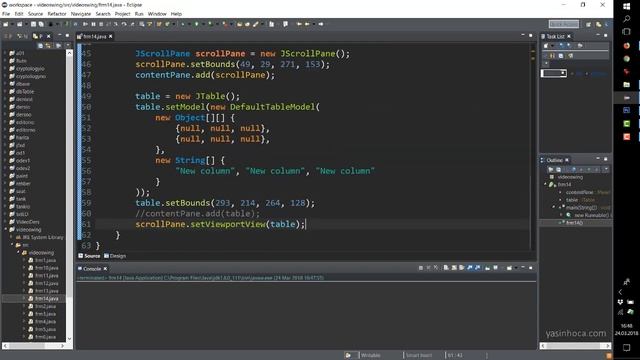The image size is (640, 360).
Task: Open the Navigate menu
Action: click(81, 14)
